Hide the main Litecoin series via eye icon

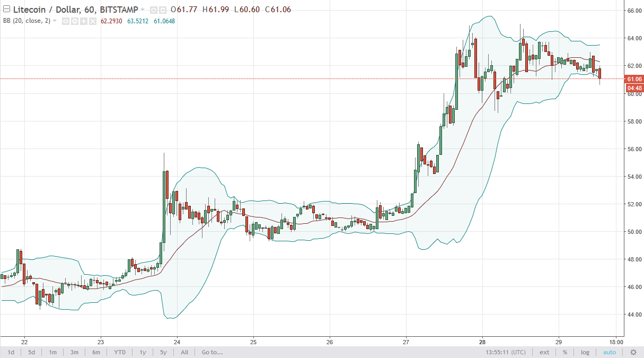pyautogui.click(x=153, y=10)
